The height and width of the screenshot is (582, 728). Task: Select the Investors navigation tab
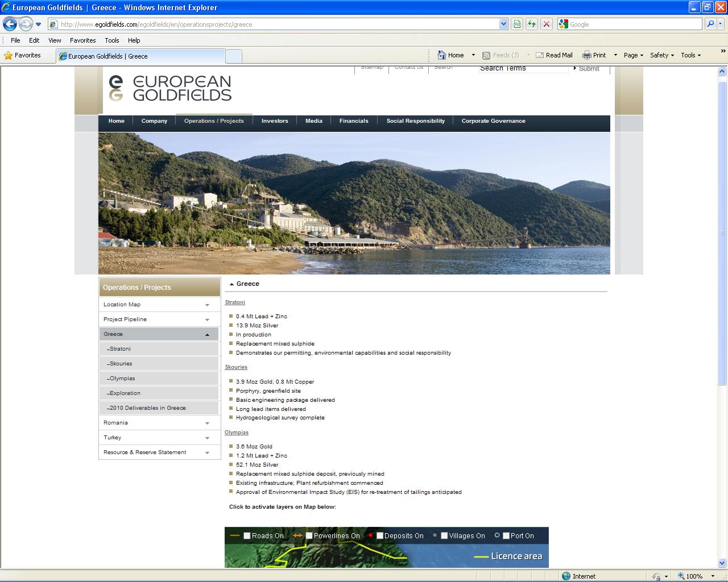(x=275, y=121)
